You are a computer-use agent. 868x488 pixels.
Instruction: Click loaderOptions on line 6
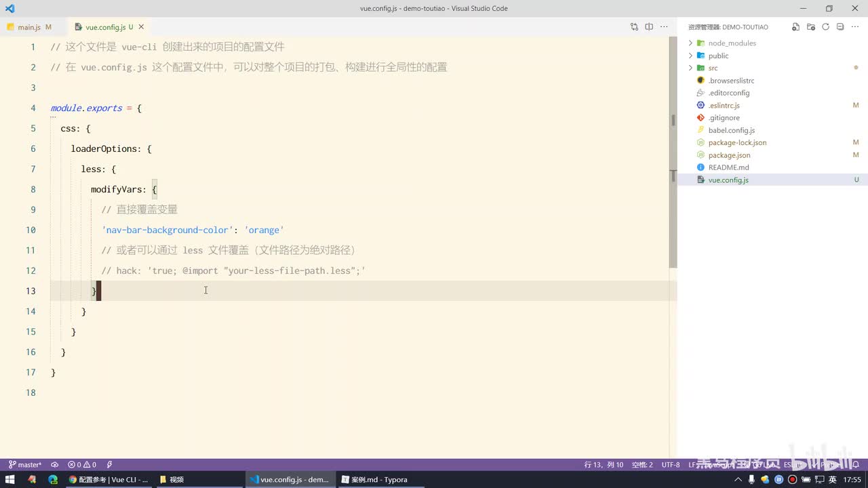coord(106,148)
